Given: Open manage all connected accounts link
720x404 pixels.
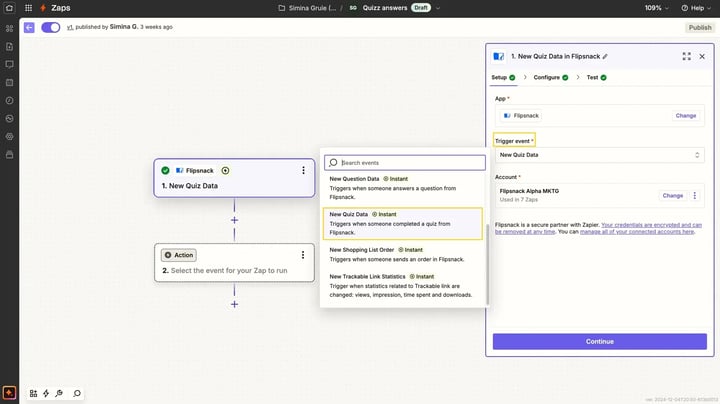Looking at the screenshot, I should [x=637, y=232].
